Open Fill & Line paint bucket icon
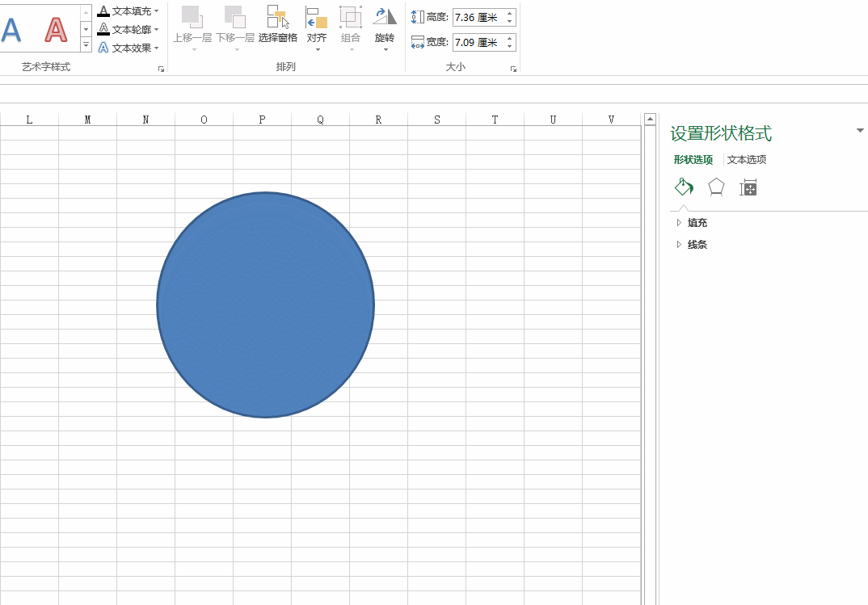Screen dimensions: 868x605 [x=684, y=187]
